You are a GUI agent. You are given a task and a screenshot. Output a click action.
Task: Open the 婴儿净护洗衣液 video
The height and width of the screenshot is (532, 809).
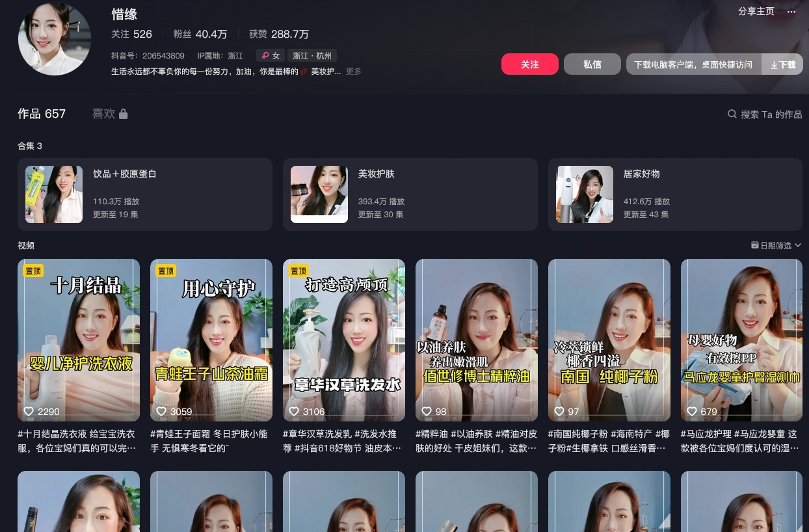[x=79, y=340]
